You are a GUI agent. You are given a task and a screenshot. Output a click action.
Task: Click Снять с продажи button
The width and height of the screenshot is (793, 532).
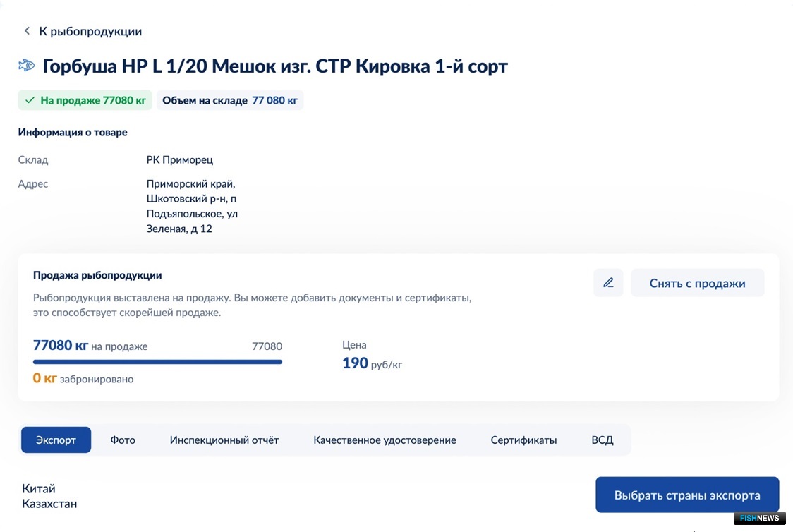pyautogui.click(x=698, y=283)
